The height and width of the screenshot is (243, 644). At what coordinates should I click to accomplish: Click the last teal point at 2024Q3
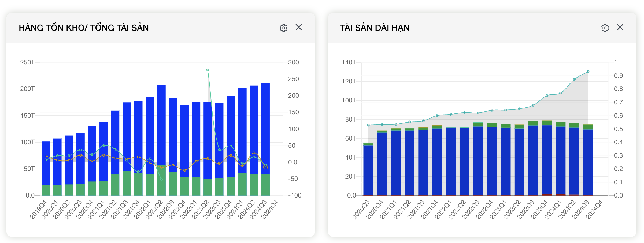[x=588, y=71]
